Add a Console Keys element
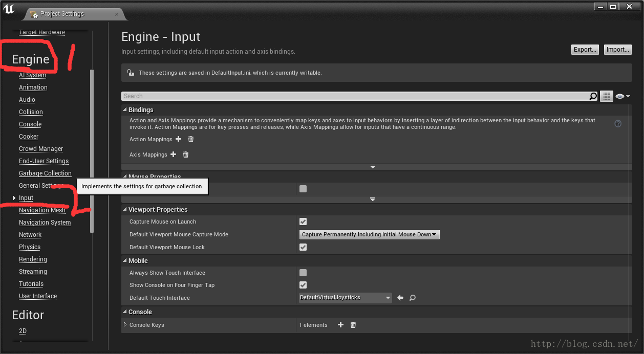Screen dimensions: 644x354 [340, 325]
